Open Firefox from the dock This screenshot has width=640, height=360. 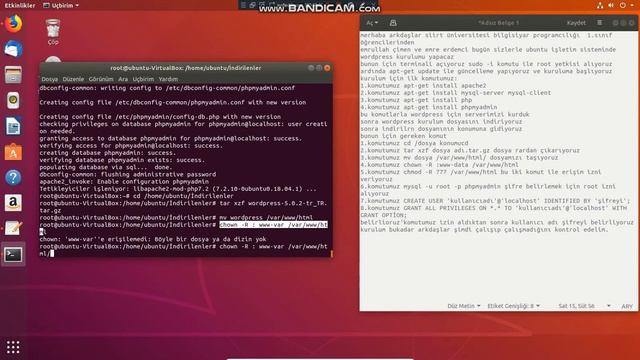(13, 24)
